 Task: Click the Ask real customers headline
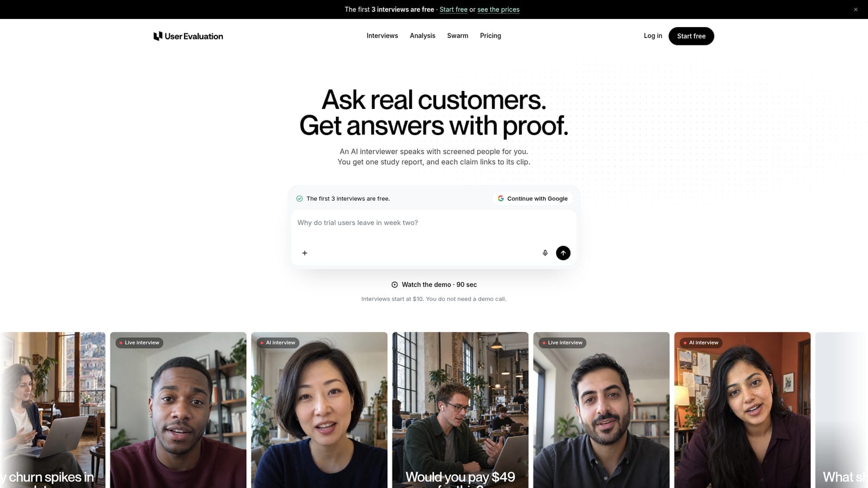click(434, 113)
